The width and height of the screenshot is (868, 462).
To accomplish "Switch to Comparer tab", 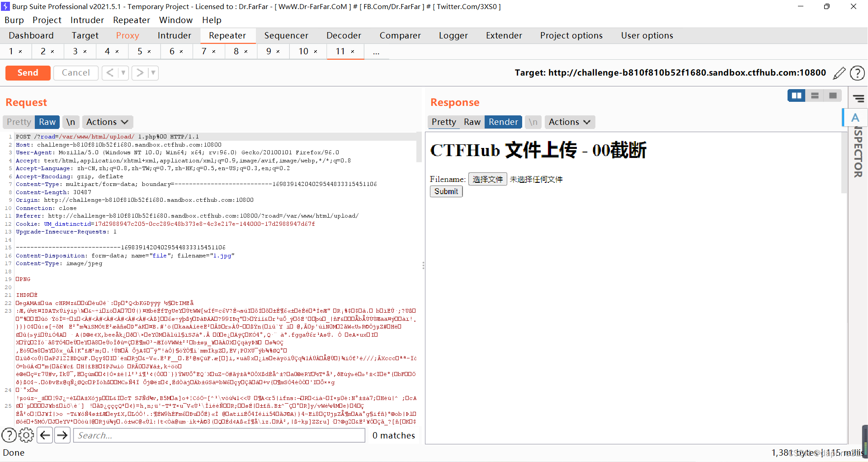I will 400,36.
